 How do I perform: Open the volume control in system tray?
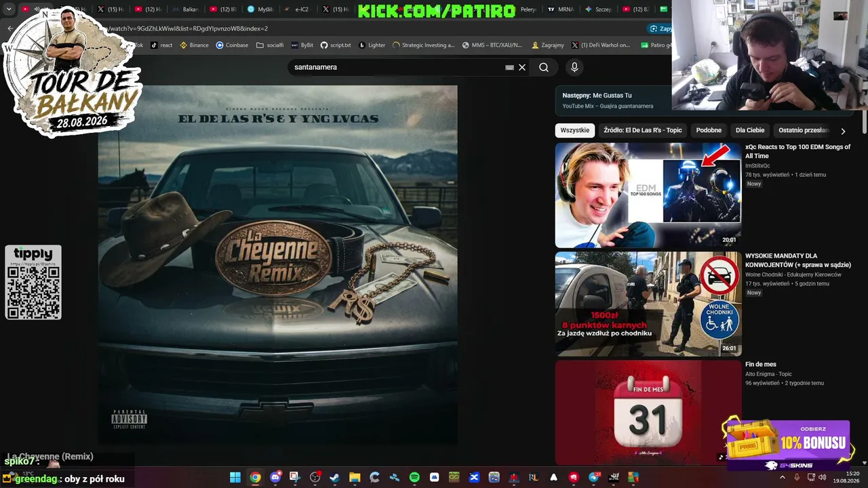click(x=823, y=477)
